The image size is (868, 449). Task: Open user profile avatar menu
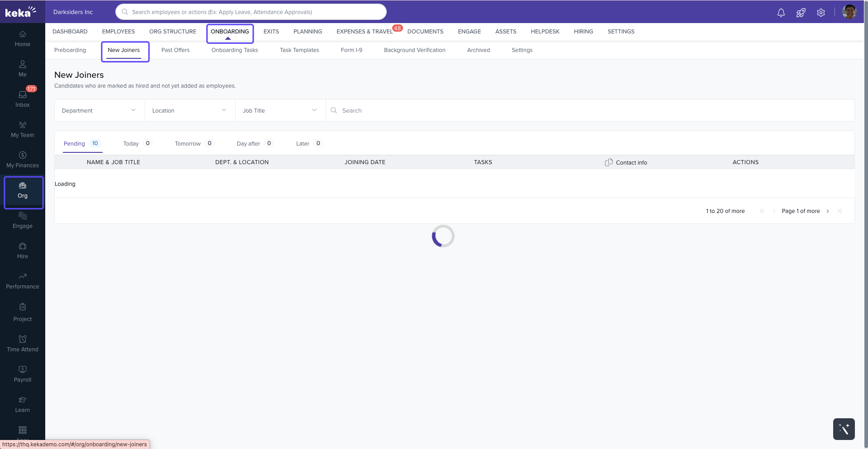[x=849, y=12]
